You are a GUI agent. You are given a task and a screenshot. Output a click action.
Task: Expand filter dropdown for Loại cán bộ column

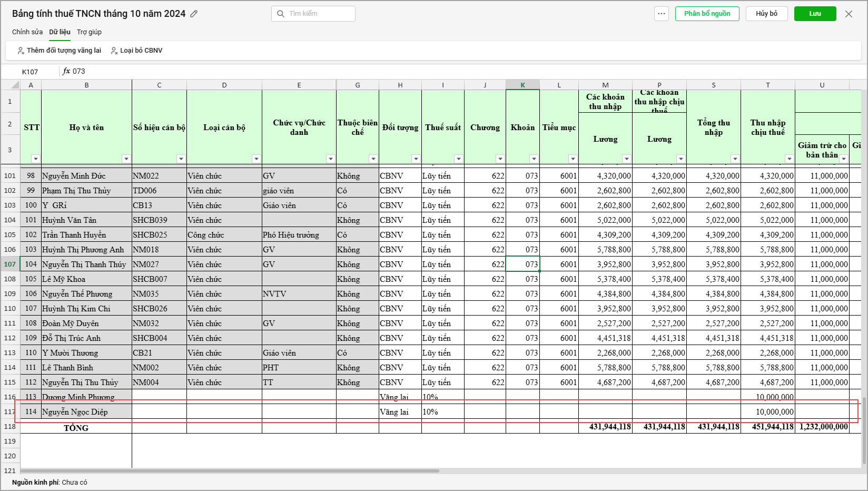(x=256, y=159)
